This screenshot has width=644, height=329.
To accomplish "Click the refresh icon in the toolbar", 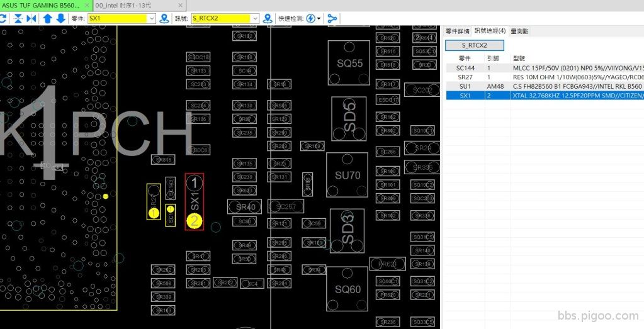I will tap(3, 18).
